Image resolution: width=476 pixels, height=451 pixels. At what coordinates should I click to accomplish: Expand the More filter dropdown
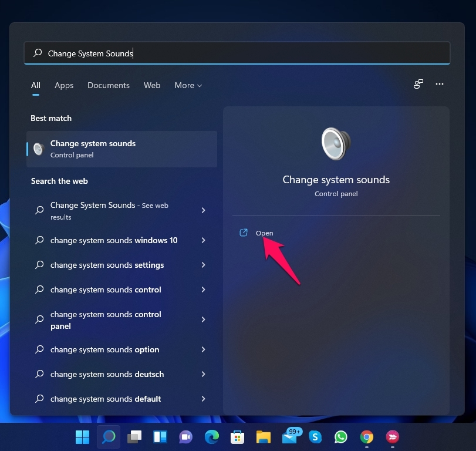pos(188,85)
